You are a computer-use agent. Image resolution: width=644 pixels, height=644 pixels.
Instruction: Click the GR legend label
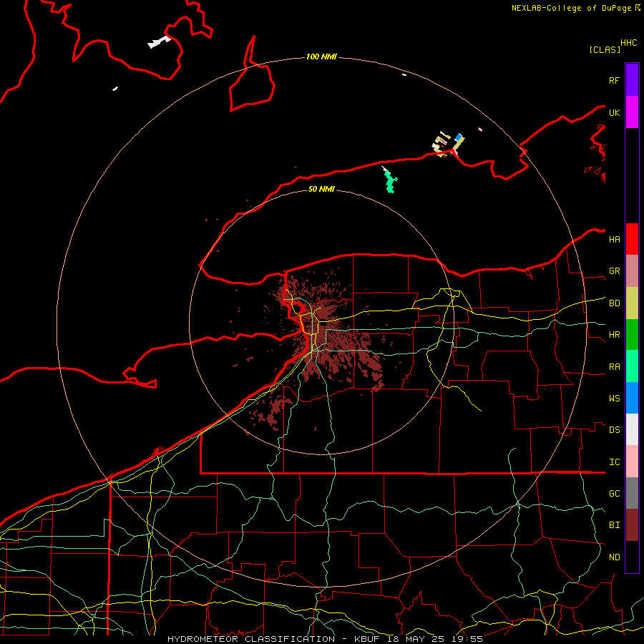pyautogui.click(x=614, y=271)
